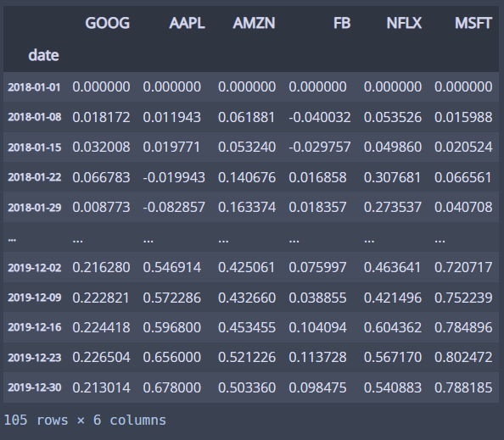This screenshot has height=440, width=504.
Task: Click the NFLX value 0.053526
Action: click(x=393, y=117)
